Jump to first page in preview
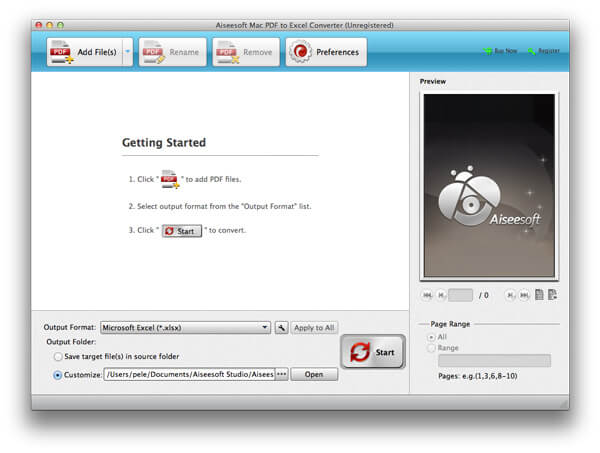This screenshot has height=453, width=600. (428, 295)
